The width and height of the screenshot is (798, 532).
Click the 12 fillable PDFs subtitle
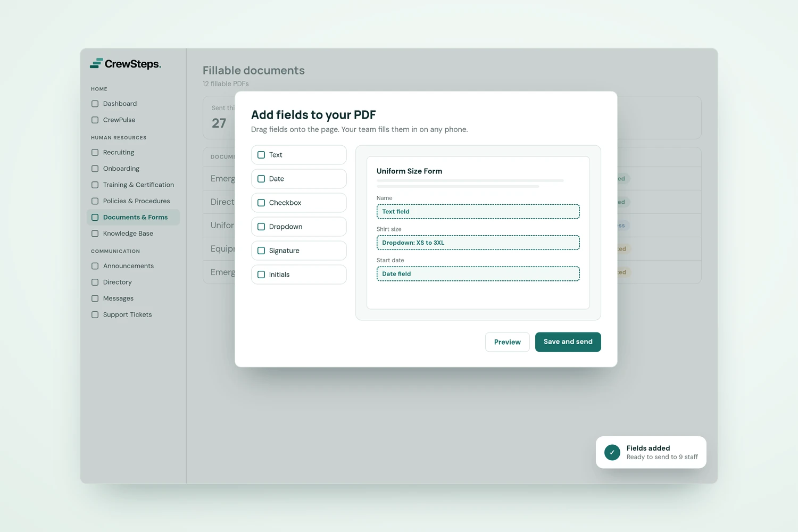(x=226, y=84)
